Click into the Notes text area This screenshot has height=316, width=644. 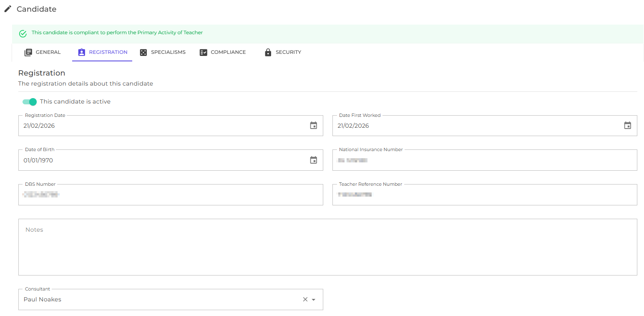tap(328, 247)
